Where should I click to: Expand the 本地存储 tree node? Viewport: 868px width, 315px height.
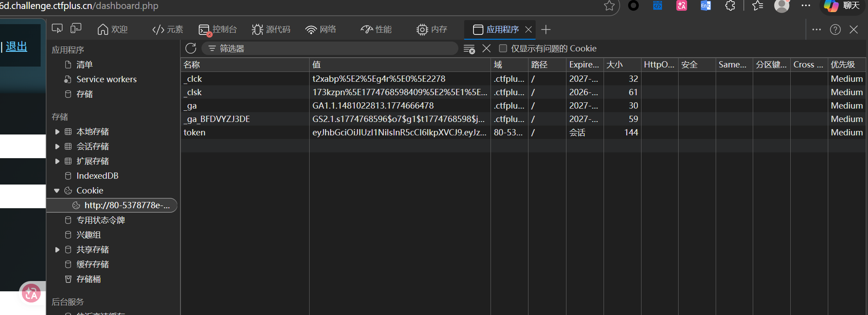coord(57,132)
